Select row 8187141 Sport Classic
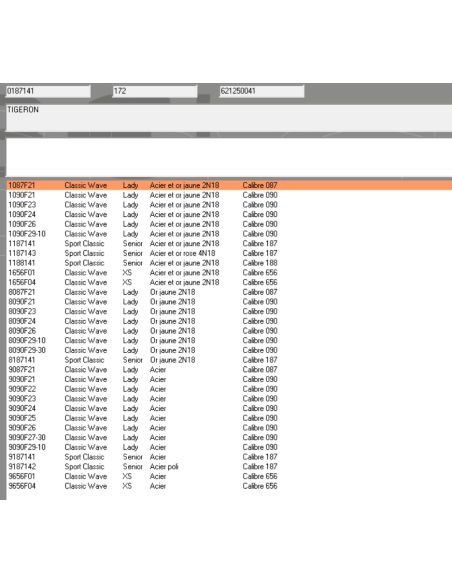This screenshot has height=584, width=452. point(229,360)
